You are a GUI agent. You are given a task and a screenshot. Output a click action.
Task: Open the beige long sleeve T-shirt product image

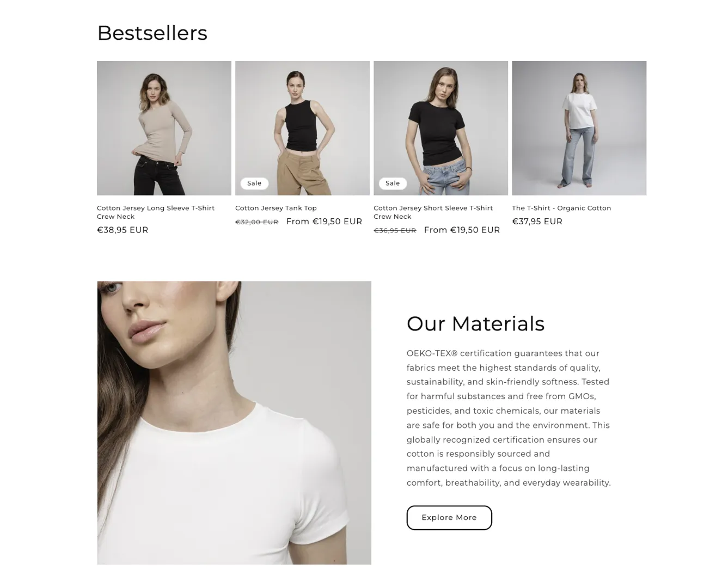(164, 128)
